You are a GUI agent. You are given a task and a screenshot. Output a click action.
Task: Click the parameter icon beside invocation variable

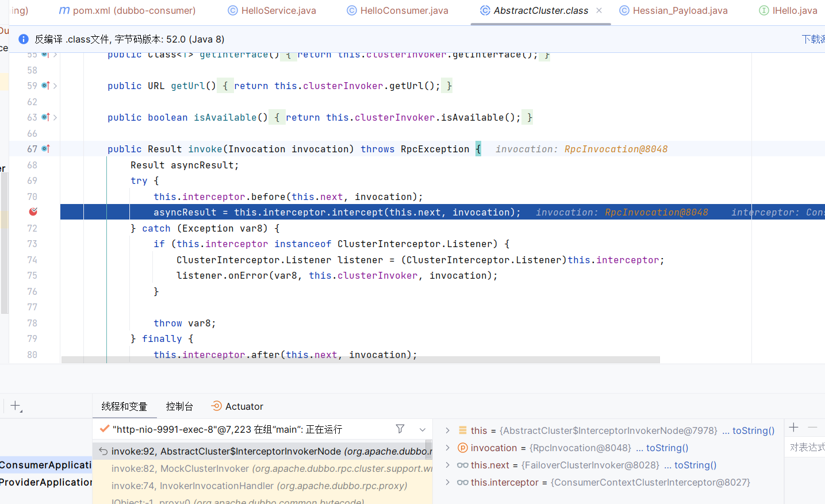pyautogui.click(x=462, y=448)
